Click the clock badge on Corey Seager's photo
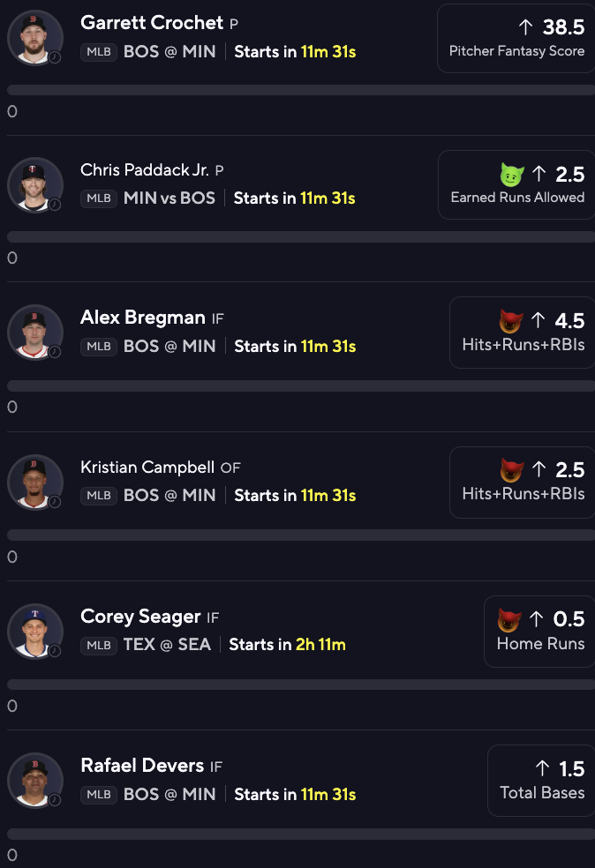The width and height of the screenshot is (595, 868). coord(55,650)
